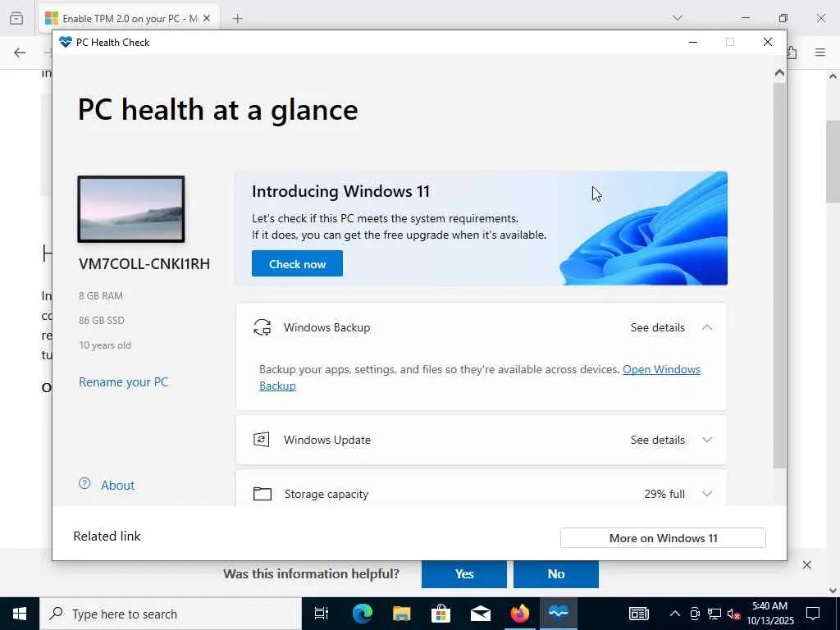Open Task View on the taskbar
The image size is (840, 630).
pos(321,614)
